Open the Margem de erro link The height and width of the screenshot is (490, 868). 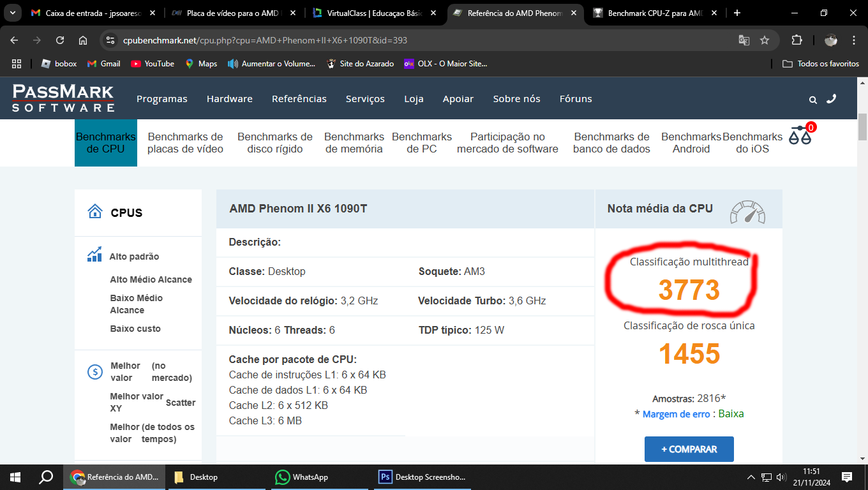[x=676, y=414]
